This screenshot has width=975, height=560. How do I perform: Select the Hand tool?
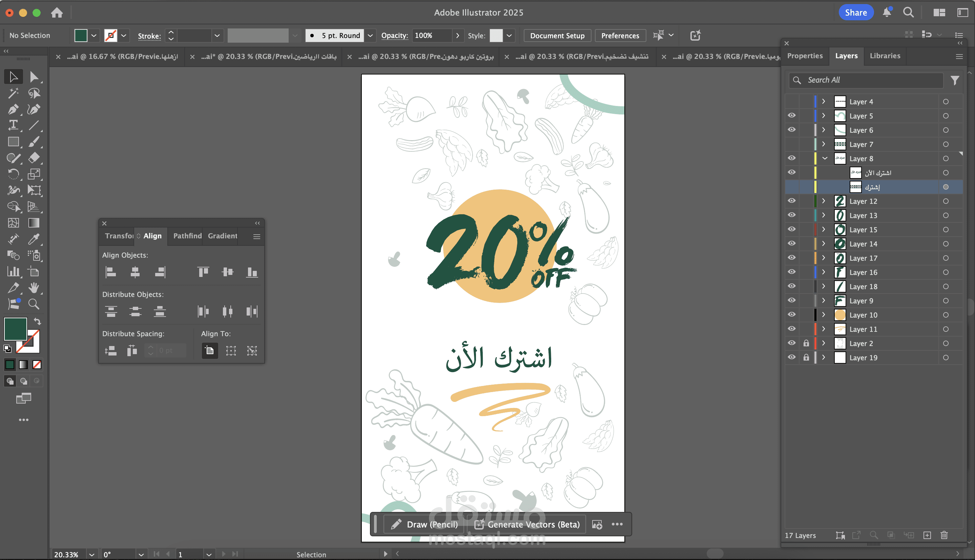pos(34,288)
